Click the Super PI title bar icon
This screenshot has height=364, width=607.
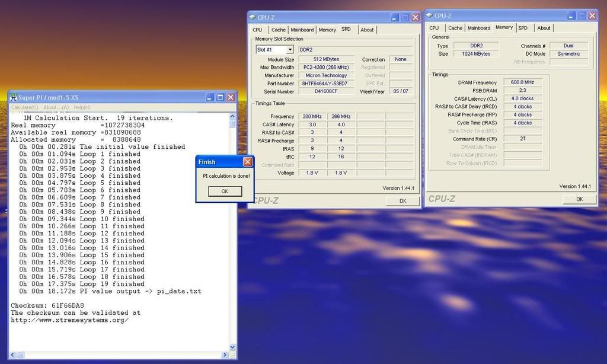click(x=14, y=97)
